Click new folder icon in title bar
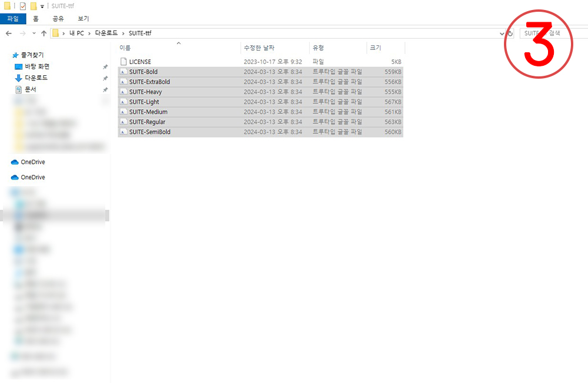Viewport: 588px width, 383px height. [34, 6]
